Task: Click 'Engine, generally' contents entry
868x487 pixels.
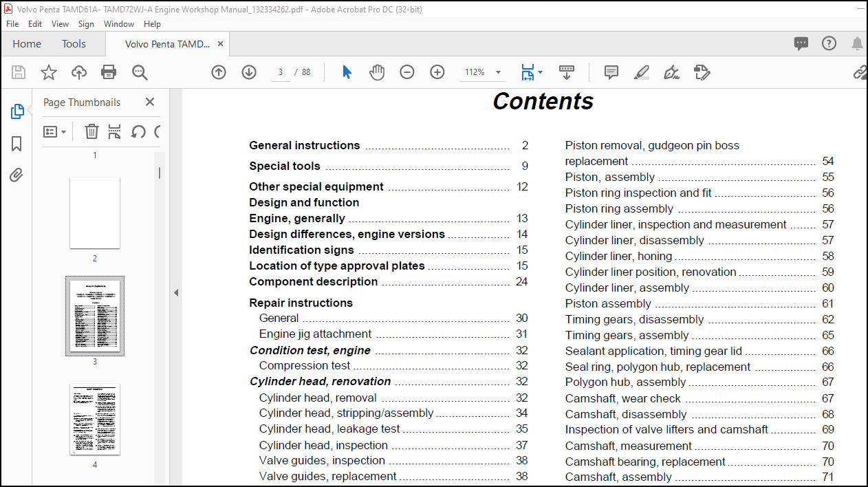Action: [389, 218]
